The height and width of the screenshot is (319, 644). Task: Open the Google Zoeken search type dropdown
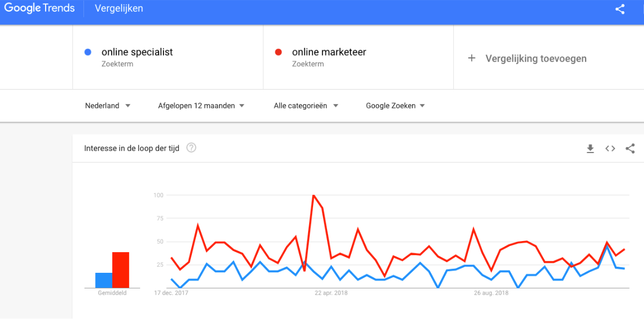tap(395, 106)
